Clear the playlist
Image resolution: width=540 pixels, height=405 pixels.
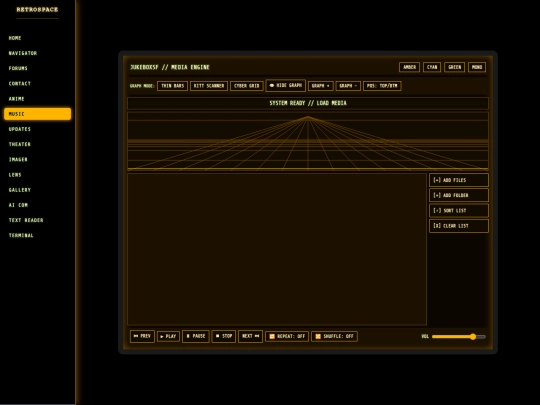click(x=459, y=226)
